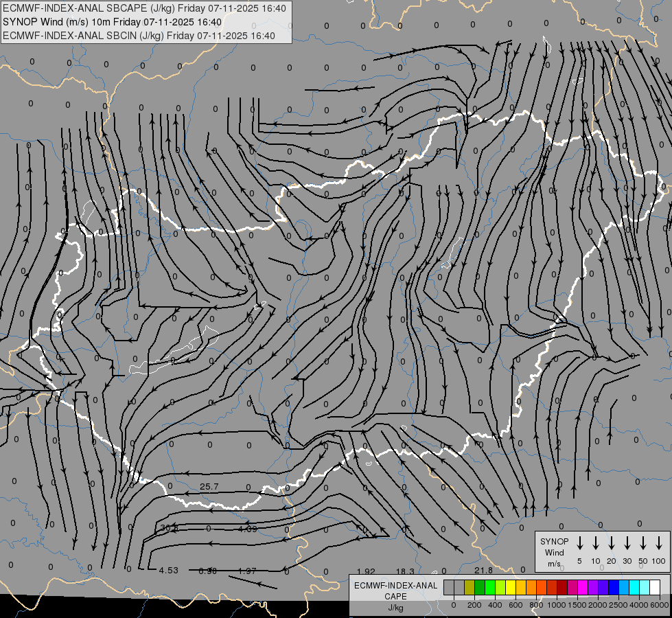The width and height of the screenshot is (672, 618).
Task: Pick the white swatch at legend end
Action: [x=655, y=587]
